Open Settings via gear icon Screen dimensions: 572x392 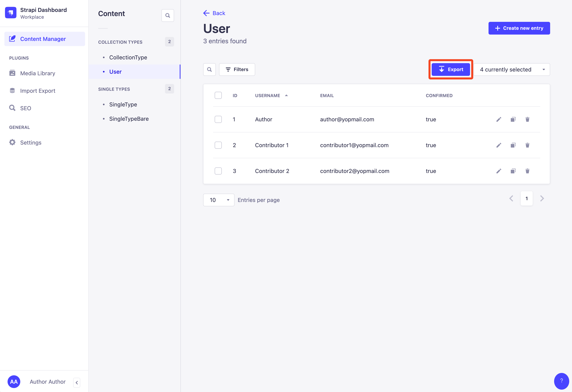pos(12,142)
